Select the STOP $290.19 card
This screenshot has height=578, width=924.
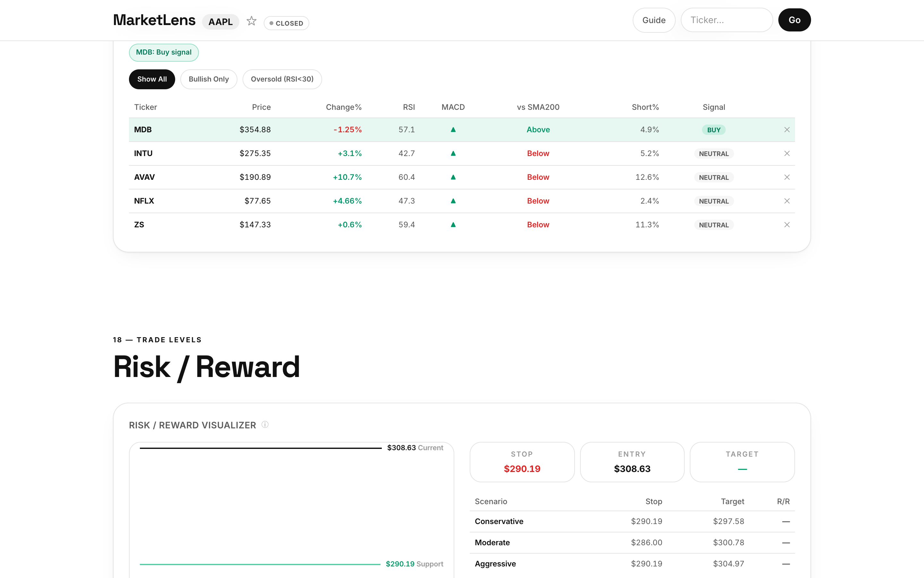pos(522,462)
